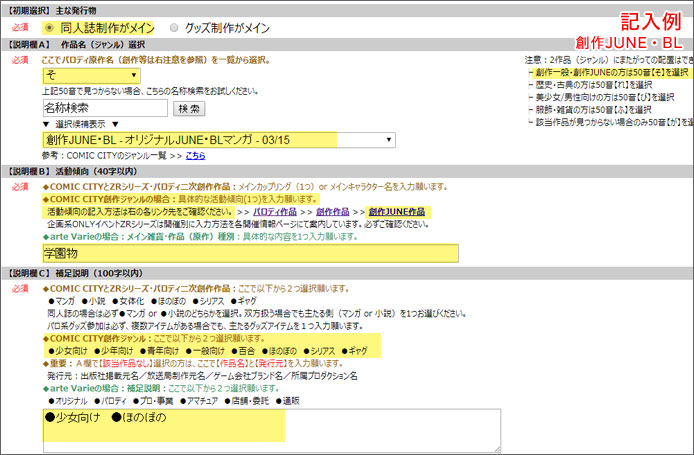Click the highlighted 創作JUNE作品 link

396,212
